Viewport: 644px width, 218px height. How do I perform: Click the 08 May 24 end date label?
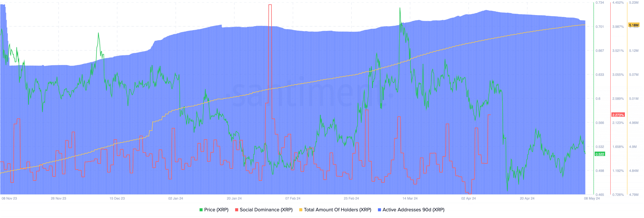[x=592, y=199]
